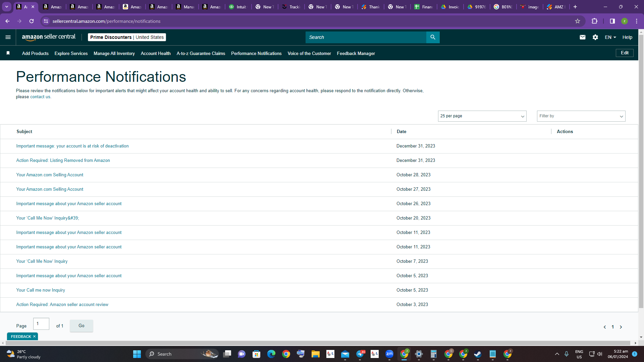Open 'account is at risk of deactivation' notification
This screenshot has height=362, width=644.
72,146
